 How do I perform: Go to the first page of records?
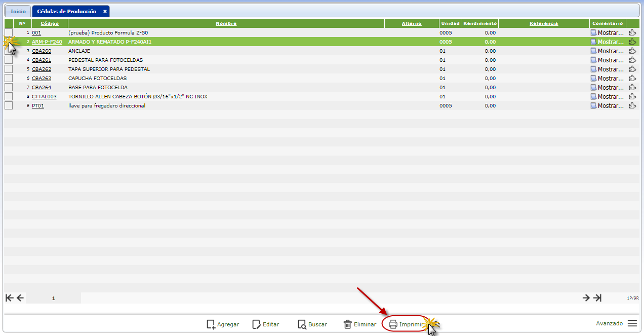[9, 298]
